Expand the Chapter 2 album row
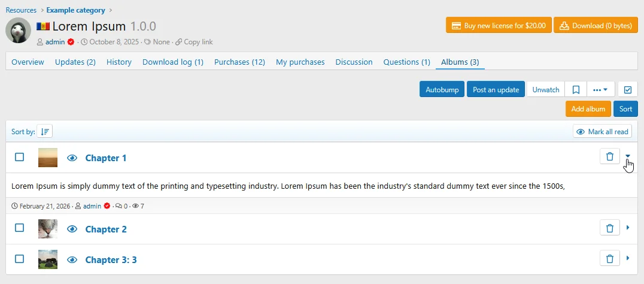Viewport: 644px width, 284px height. point(628,228)
